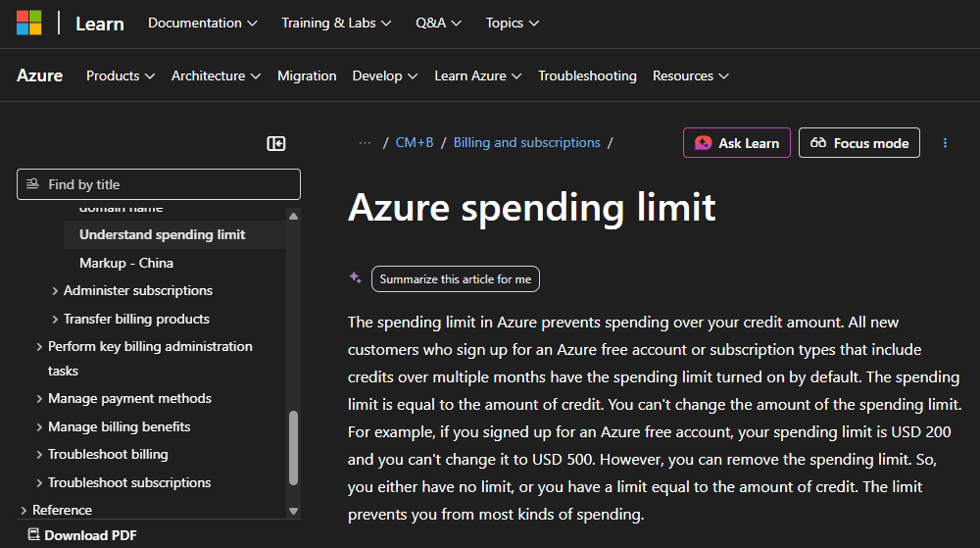
Task: Expand Administer subscriptions tree node
Action: pos(133,290)
